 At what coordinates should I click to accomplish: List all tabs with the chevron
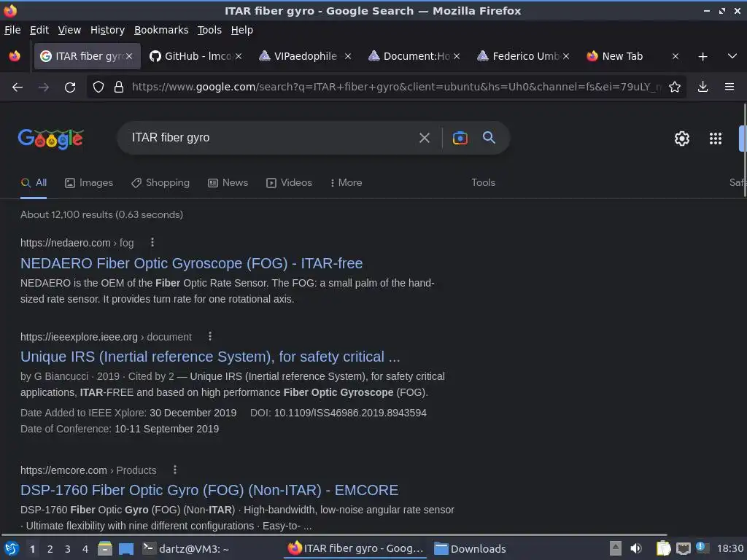click(732, 56)
